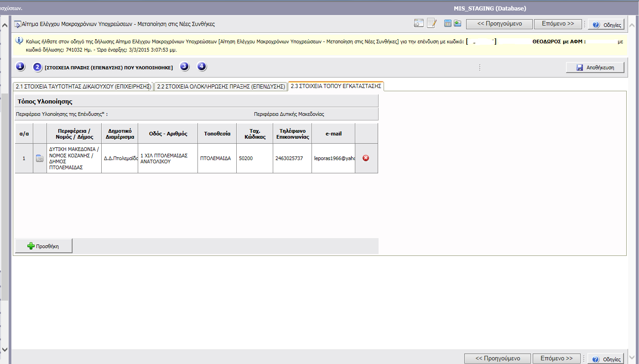Click the Περιφέρεια Υλοποίησης της Επένδυσης label
Image resolution: width=639 pixels, height=364 pixels.
click(x=62, y=114)
